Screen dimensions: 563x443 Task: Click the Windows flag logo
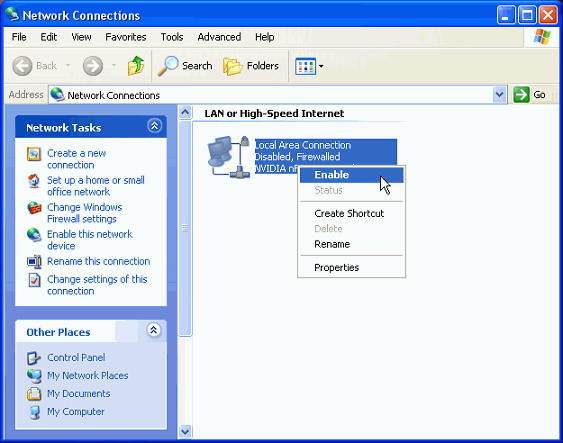542,37
